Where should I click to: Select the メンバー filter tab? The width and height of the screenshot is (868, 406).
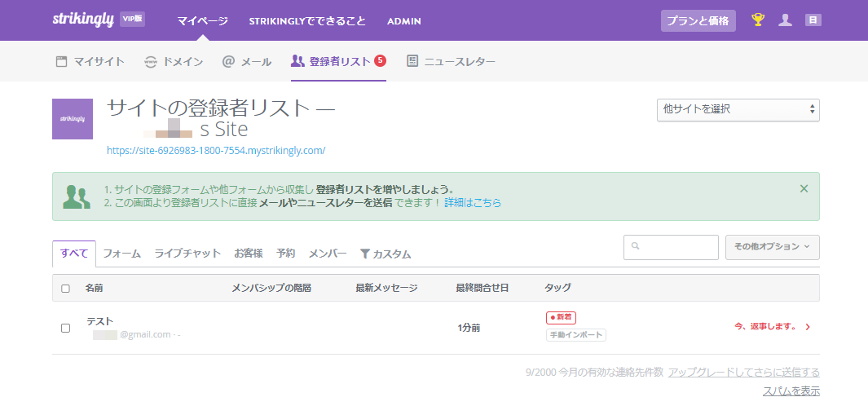(327, 254)
